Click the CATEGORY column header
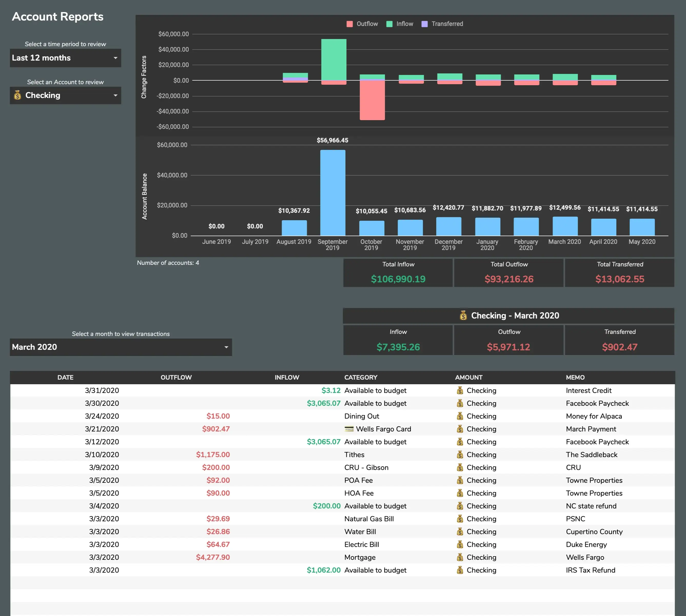This screenshot has height=616, width=686. 361,377
